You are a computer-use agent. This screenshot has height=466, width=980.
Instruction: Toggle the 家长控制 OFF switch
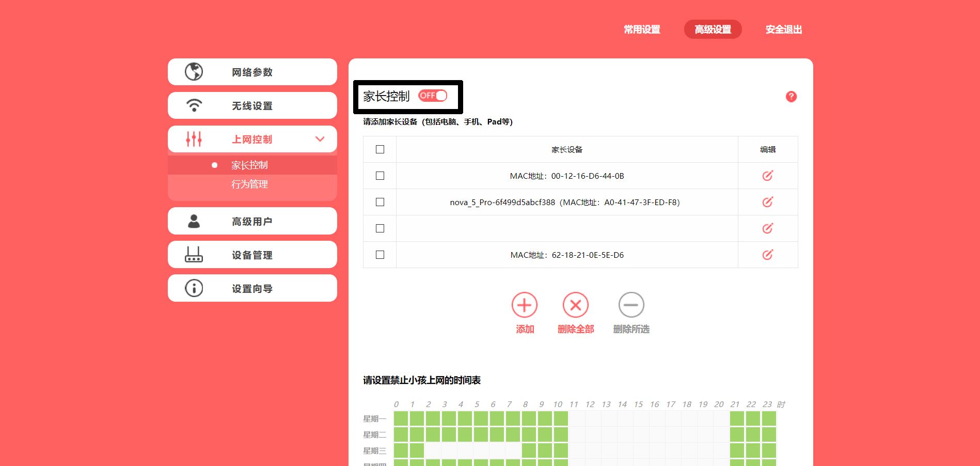433,96
